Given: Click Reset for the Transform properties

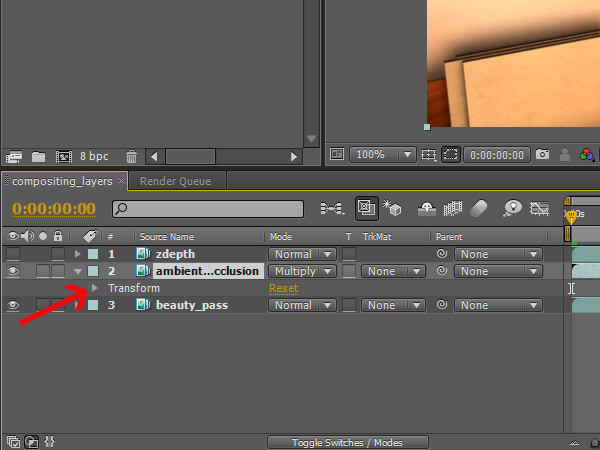Looking at the screenshot, I should click(283, 288).
